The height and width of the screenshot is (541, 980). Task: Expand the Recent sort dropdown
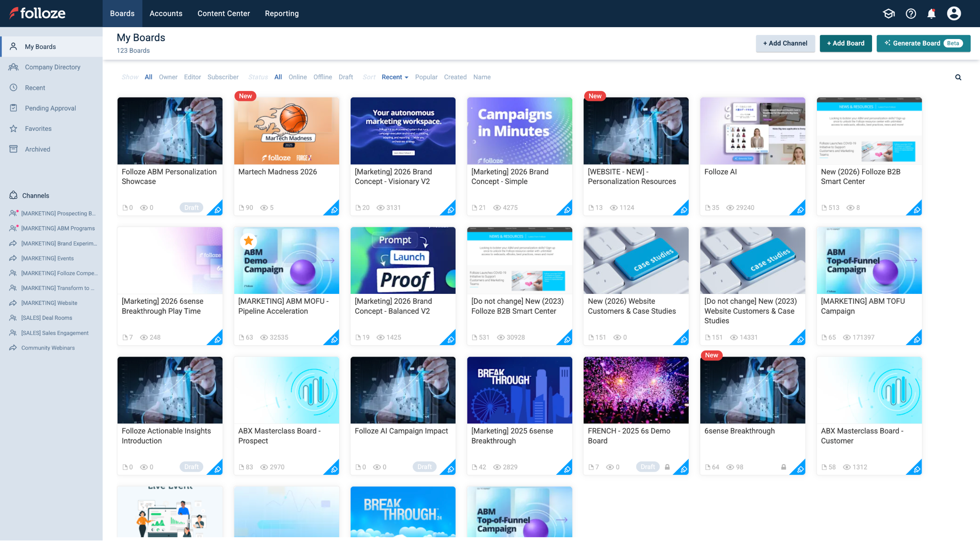coord(395,77)
